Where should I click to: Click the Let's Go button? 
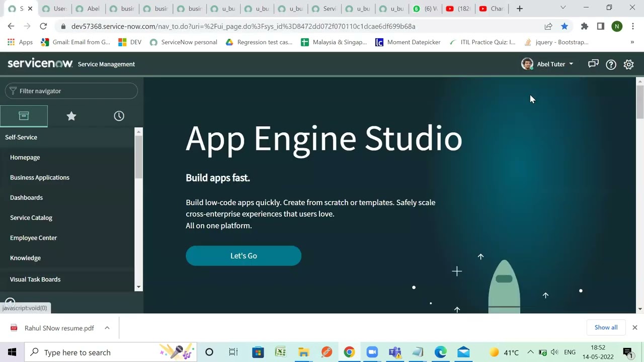[244, 256]
